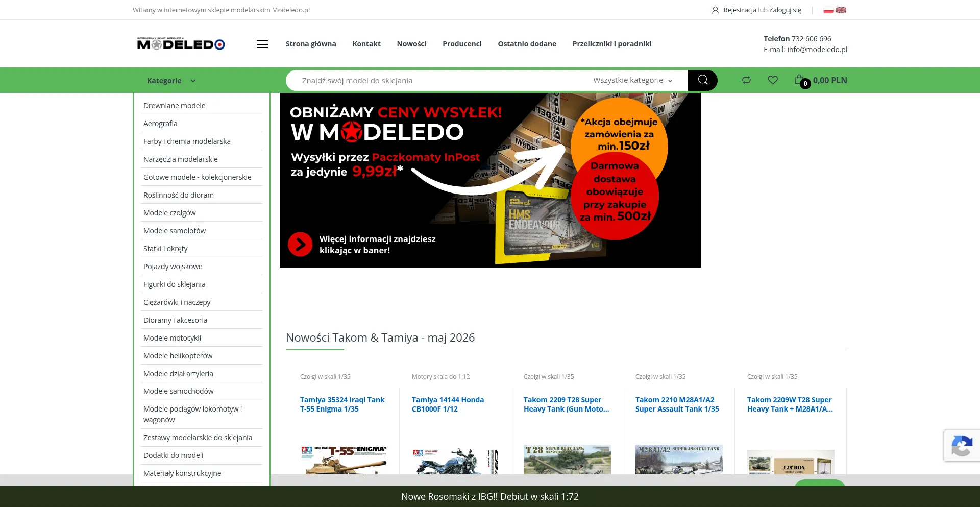Open Dodatki do modeli category
This screenshot has width=980, height=507.
pos(173,455)
